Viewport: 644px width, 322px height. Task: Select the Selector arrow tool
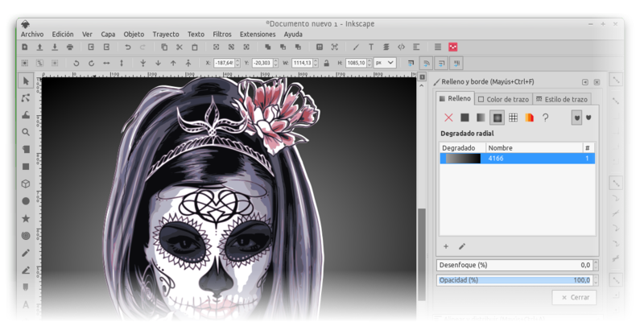(x=26, y=81)
